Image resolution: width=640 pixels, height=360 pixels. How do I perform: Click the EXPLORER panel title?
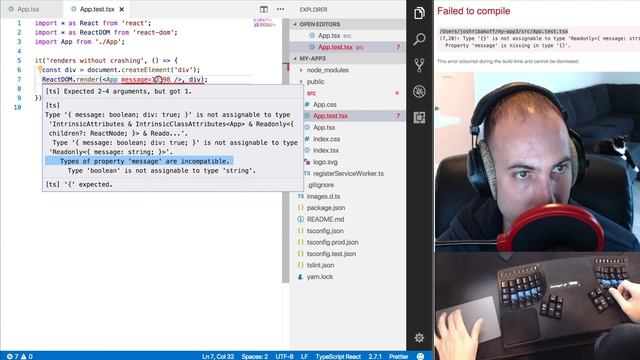[313, 9]
